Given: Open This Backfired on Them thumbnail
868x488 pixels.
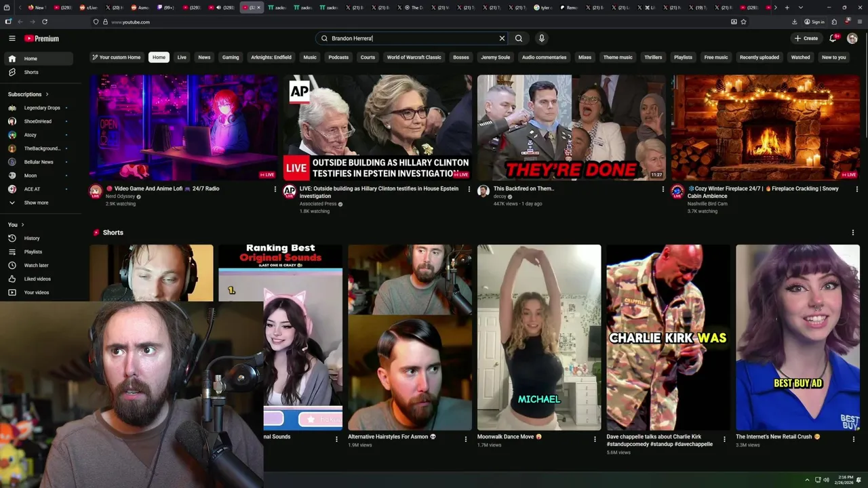Looking at the screenshot, I should 572,127.
